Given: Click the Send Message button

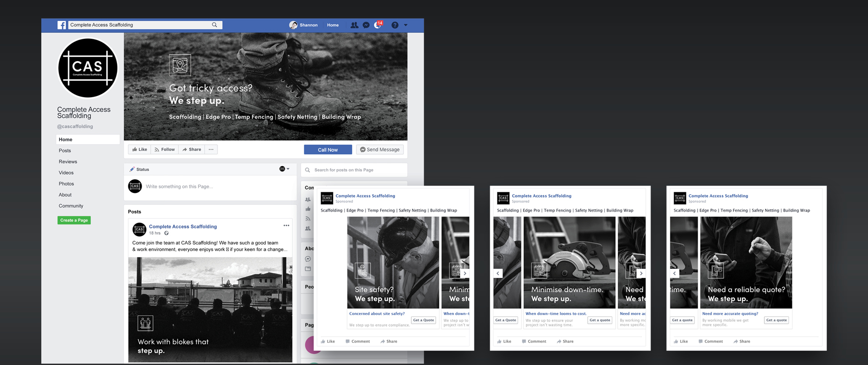Looking at the screenshot, I should coord(380,150).
